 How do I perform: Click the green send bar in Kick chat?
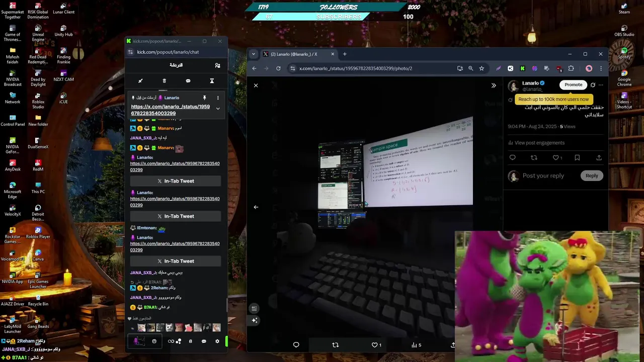(x=226, y=341)
